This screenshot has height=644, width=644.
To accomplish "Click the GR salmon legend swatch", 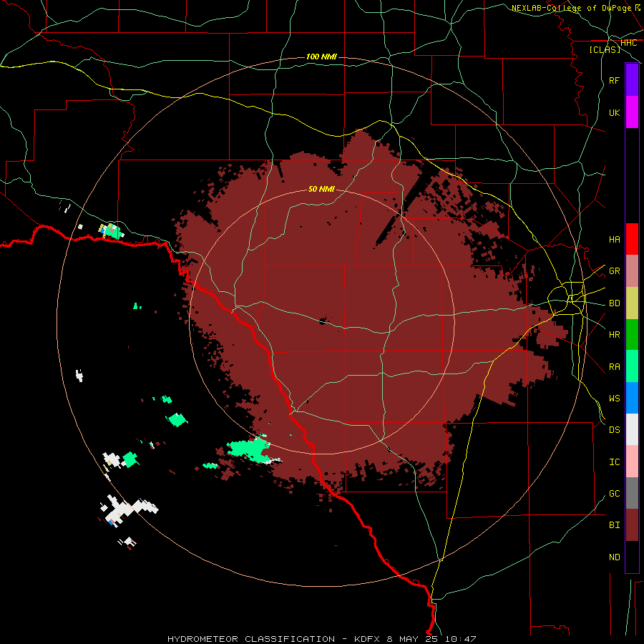I will 632,271.
